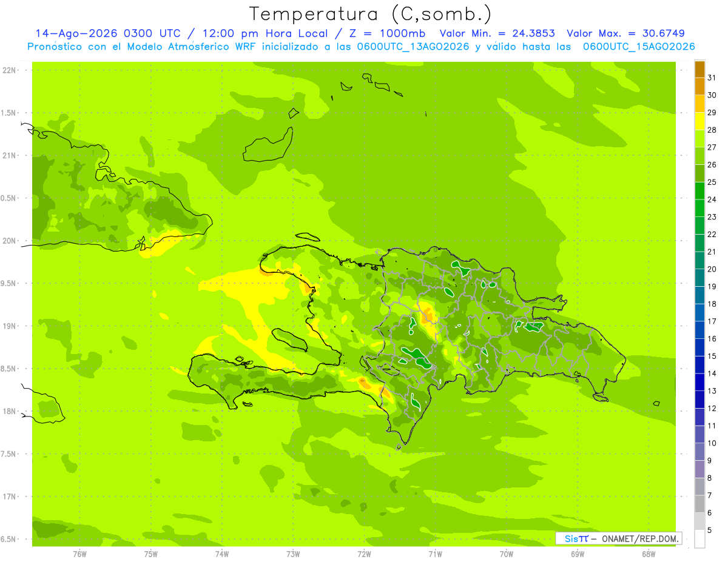
Task: Click the latitude label "21N"
Action: click(x=10, y=156)
